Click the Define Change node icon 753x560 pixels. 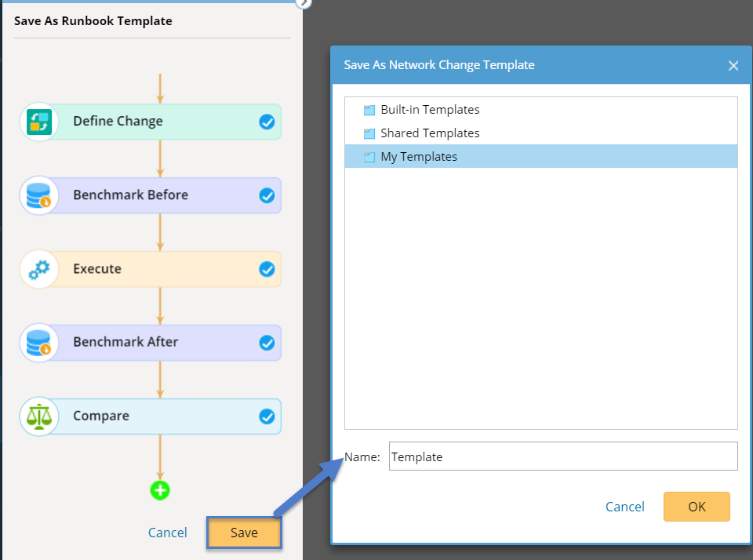39,122
